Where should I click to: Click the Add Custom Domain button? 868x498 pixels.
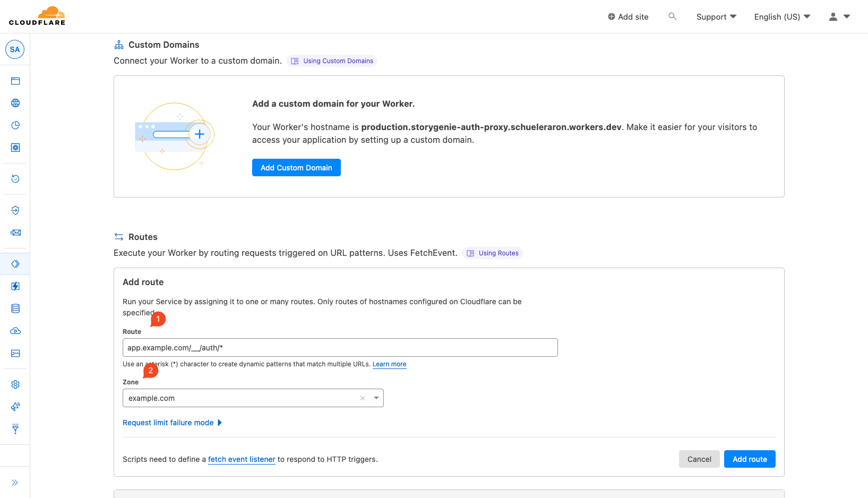tap(296, 167)
